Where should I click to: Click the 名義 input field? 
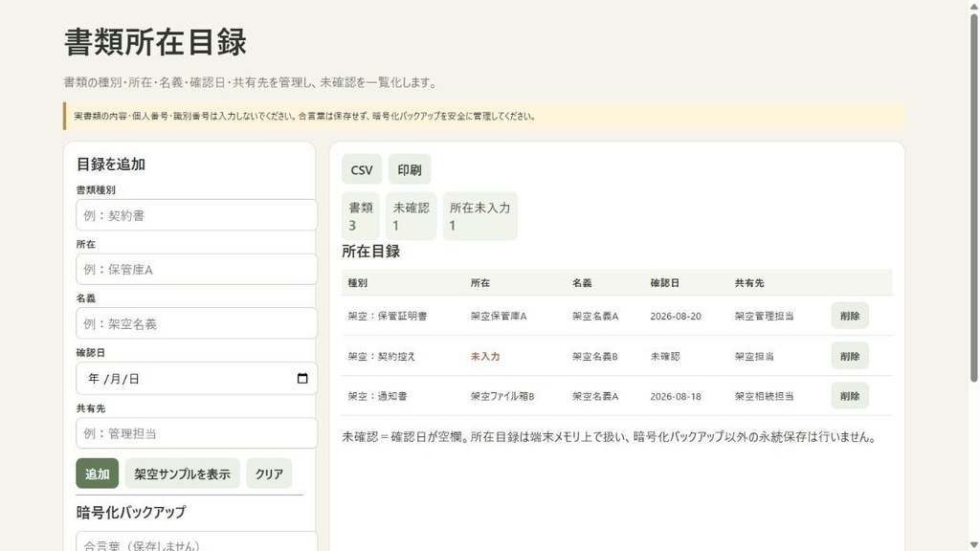pos(196,323)
